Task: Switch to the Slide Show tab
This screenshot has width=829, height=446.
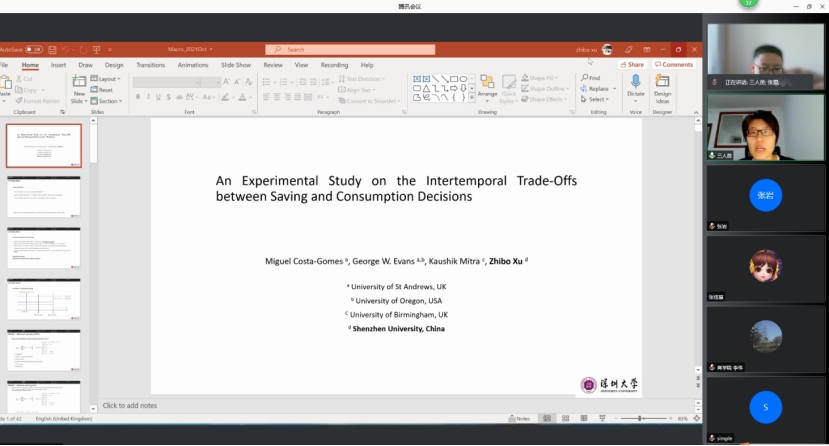Action: point(236,65)
